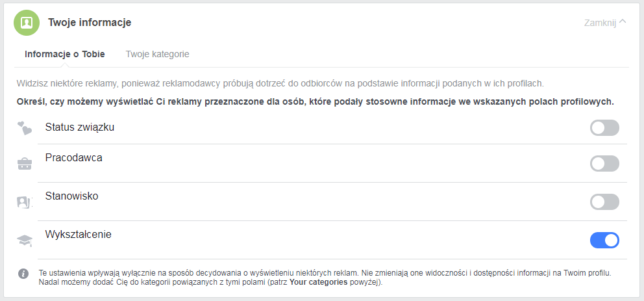Click the bold Your categories text in the footer

(319, 283)
